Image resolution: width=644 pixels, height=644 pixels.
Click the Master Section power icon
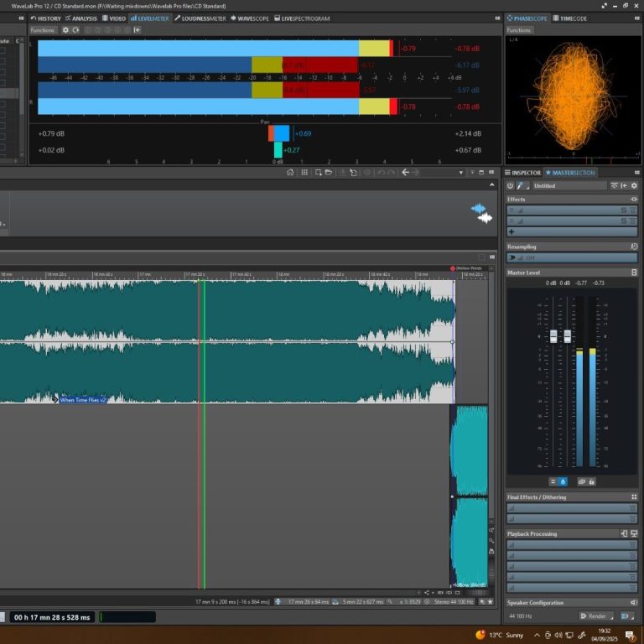click(x=510, y=185)
